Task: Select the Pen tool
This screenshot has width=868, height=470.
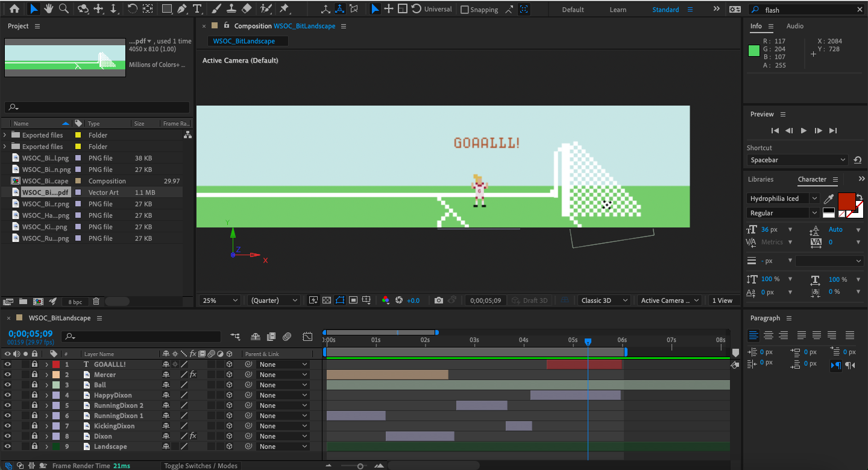Action: tap(181, 9)
